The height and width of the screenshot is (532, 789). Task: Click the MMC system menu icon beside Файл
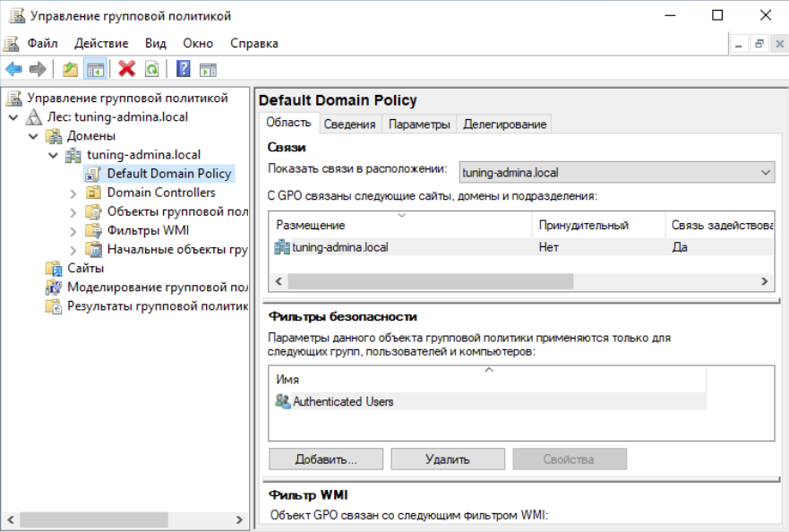pyautogui.click(x=11, y=43)
